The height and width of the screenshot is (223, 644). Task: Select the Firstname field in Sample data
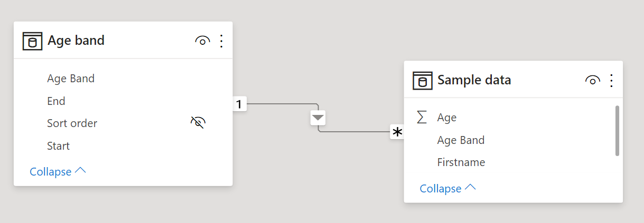tap(461, 162)
